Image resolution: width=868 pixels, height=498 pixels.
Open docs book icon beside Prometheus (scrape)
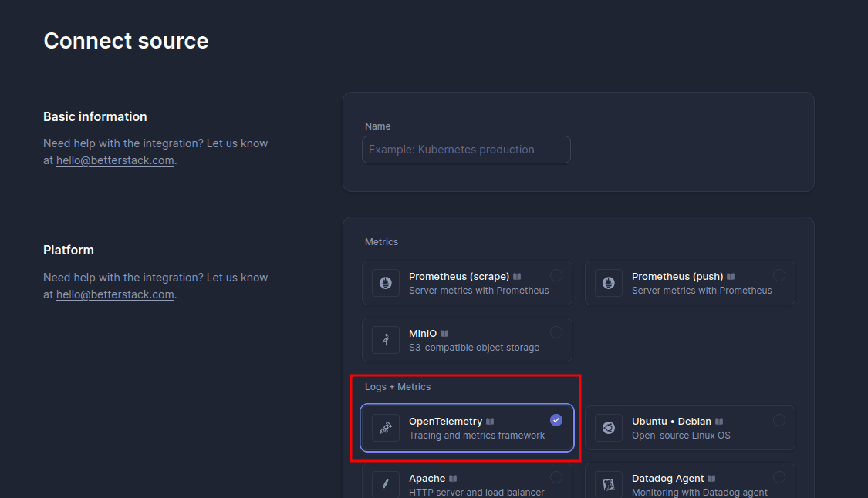(517, 277)
